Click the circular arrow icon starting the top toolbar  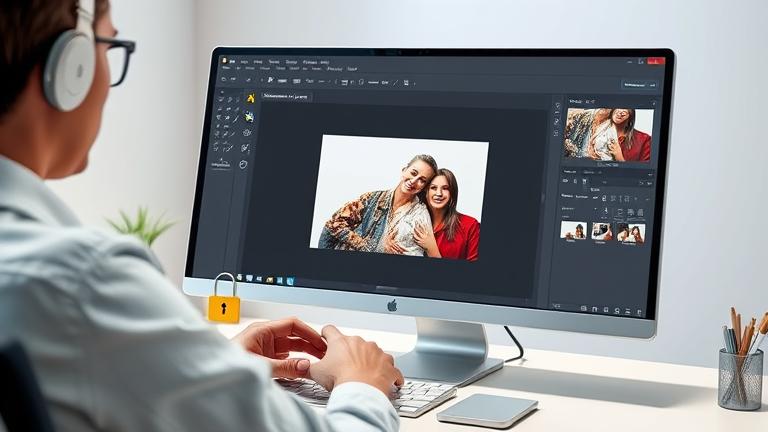tap(224, 79)
